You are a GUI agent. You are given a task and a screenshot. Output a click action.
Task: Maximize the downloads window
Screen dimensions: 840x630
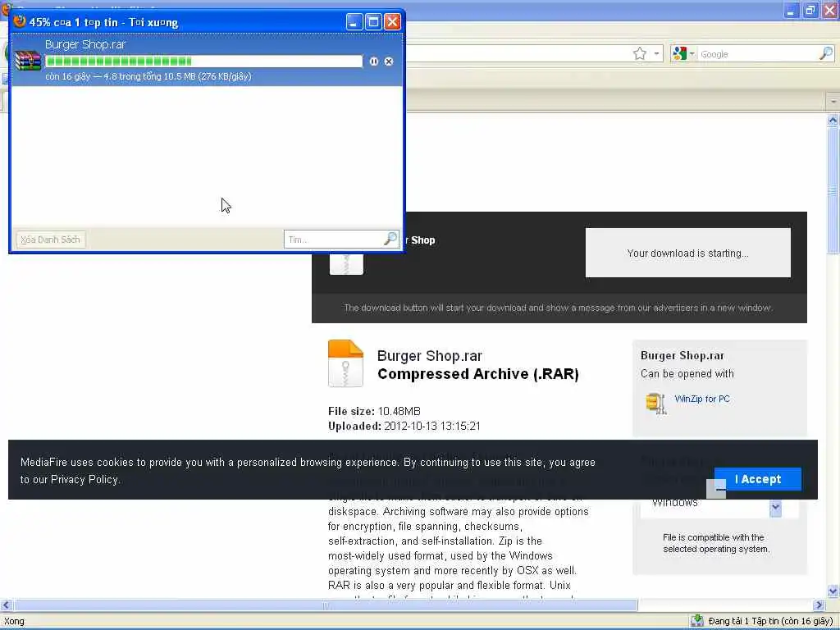373,22
